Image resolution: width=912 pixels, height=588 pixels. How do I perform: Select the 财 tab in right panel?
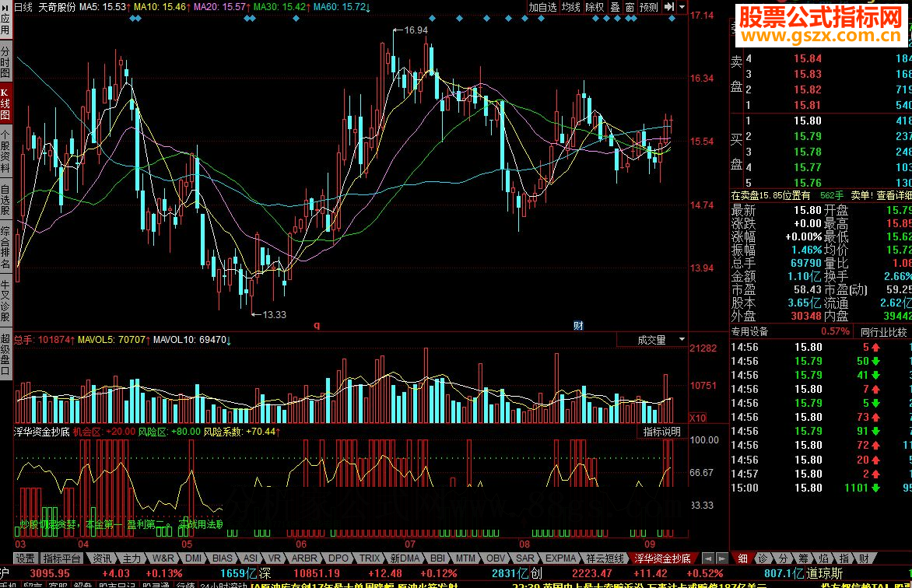(x=864, y=558)
